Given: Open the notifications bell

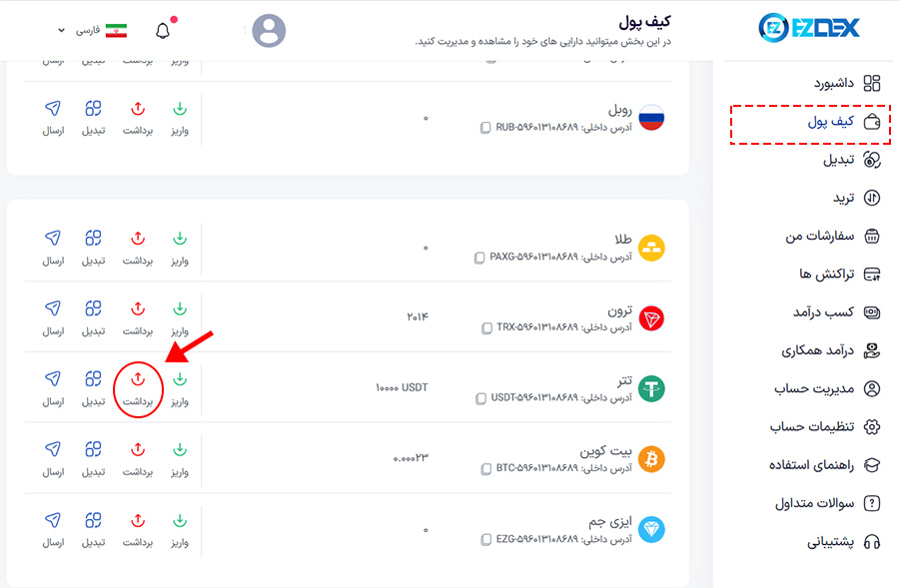Looking at the screenshot, I should [164, 30].
